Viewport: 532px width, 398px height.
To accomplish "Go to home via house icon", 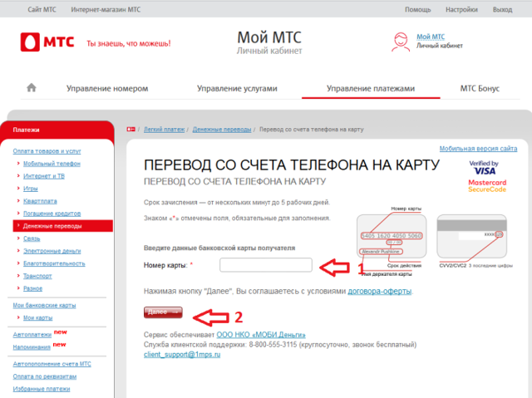I will (32, 88).
